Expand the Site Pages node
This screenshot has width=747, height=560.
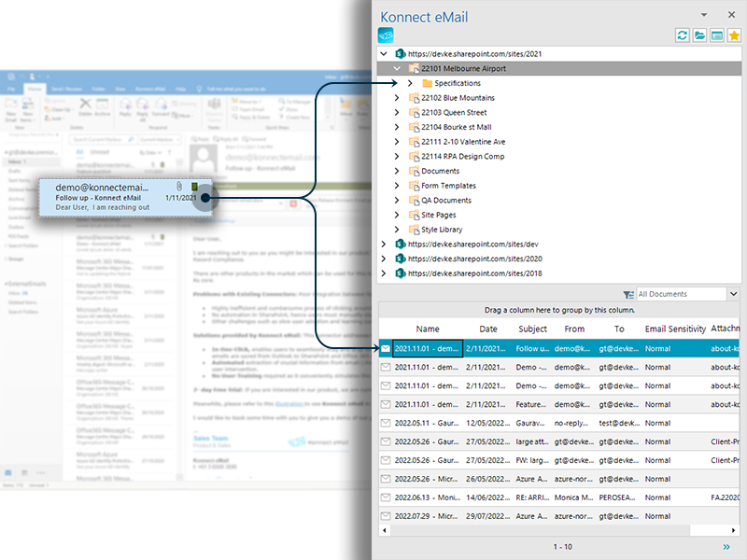click(397, 215)
